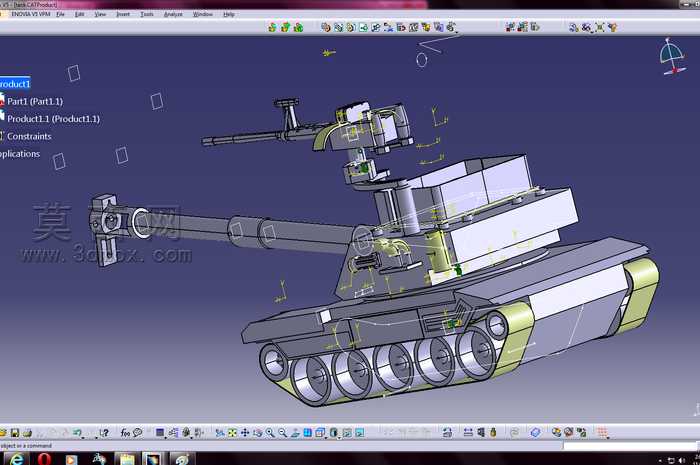
Task: Open Opera browser from taskbar
Action: (44, 459)
